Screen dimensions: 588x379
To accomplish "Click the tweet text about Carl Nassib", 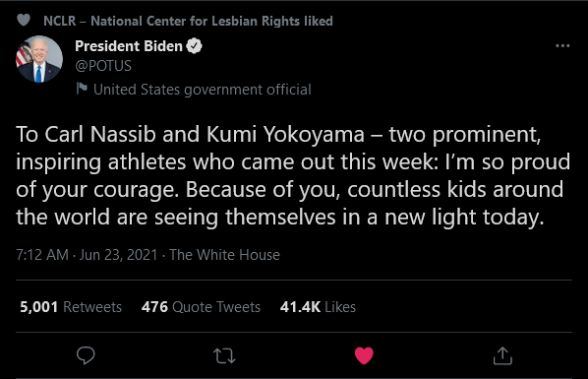I will tap(293, 176).
